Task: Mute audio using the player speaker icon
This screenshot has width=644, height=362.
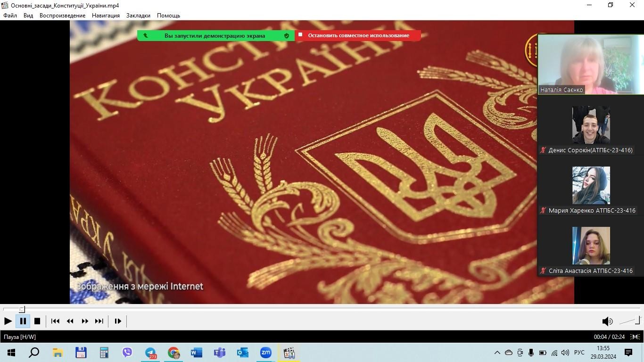Action: tap(607, 321)
